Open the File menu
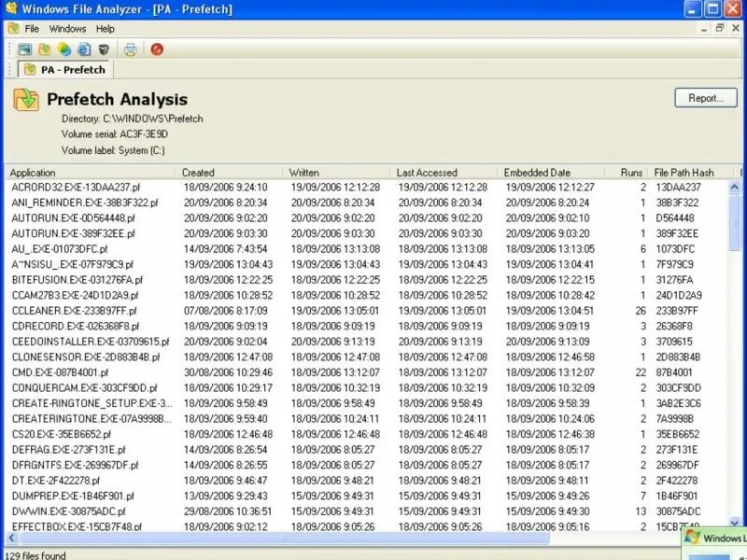 click(32, 29)
